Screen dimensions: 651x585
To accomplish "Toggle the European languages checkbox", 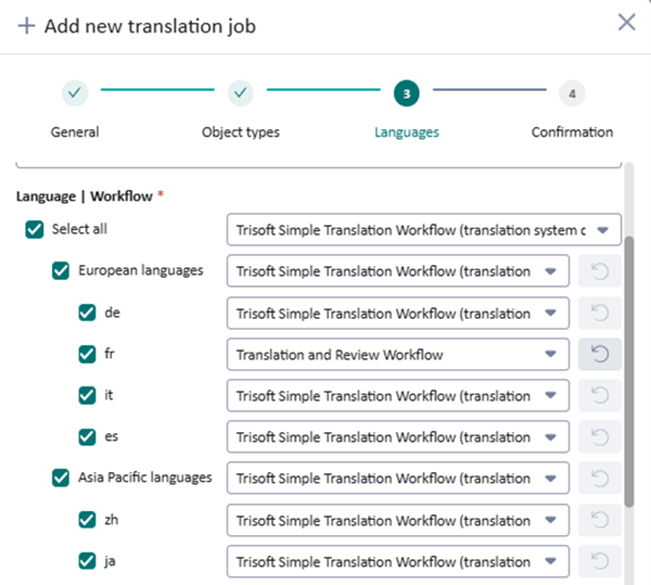I will tap(61, 271).
